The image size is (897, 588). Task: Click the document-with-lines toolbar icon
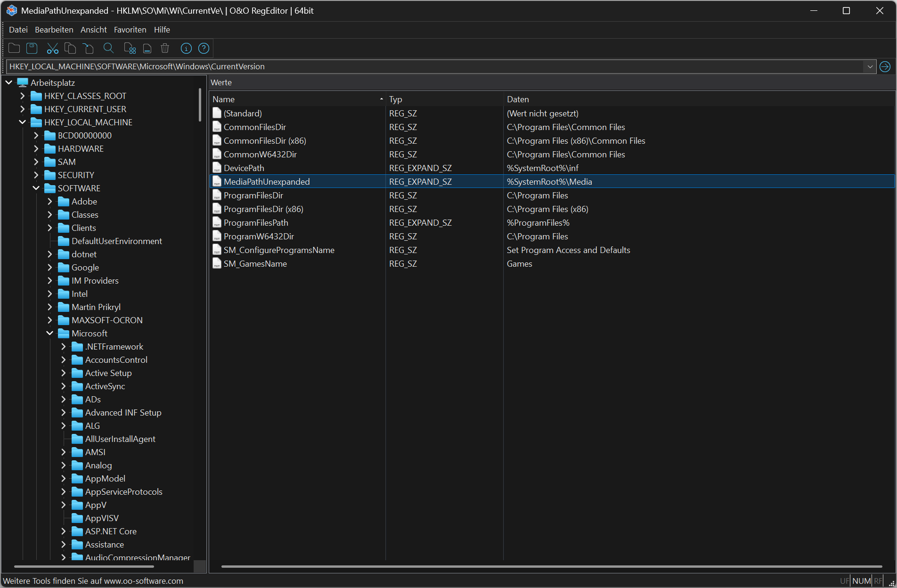click(x=147, y=48)
